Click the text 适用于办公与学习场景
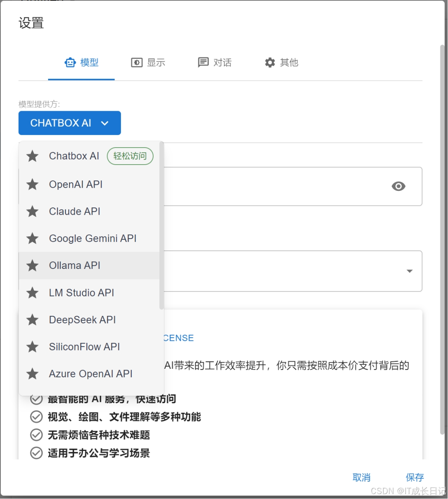The height and width of the screenshot is (499, 448). pos(99,453)
